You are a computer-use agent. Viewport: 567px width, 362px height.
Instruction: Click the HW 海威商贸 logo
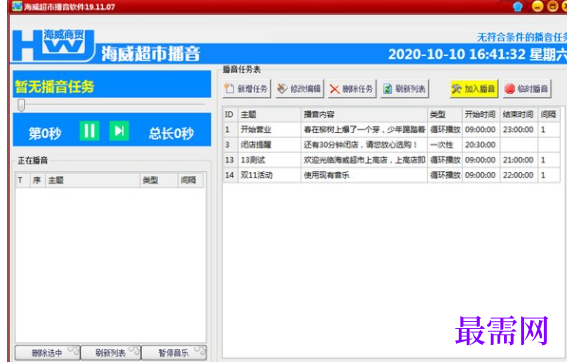54,45
